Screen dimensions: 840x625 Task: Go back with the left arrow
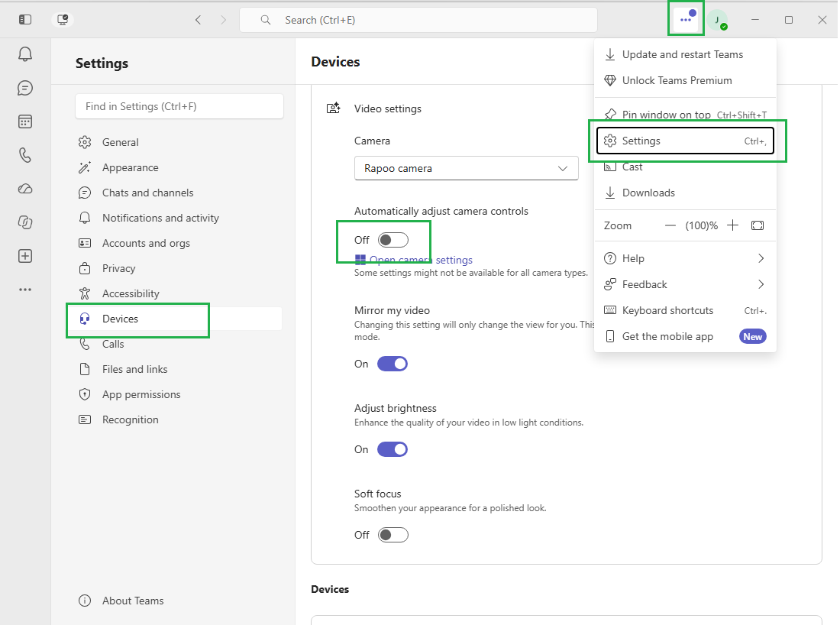tap(199, 20)
